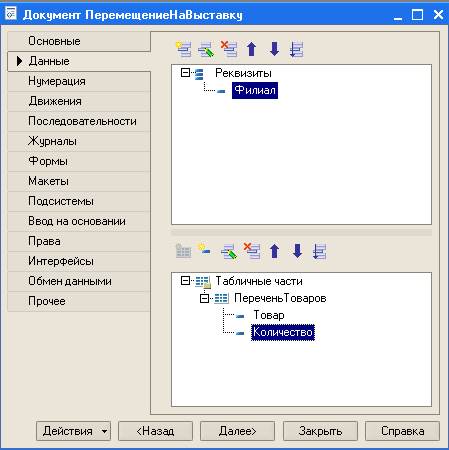Select the Товар attribute in tree
The width and height of the screenshot is (449, 450).
[x=269, y=315]
